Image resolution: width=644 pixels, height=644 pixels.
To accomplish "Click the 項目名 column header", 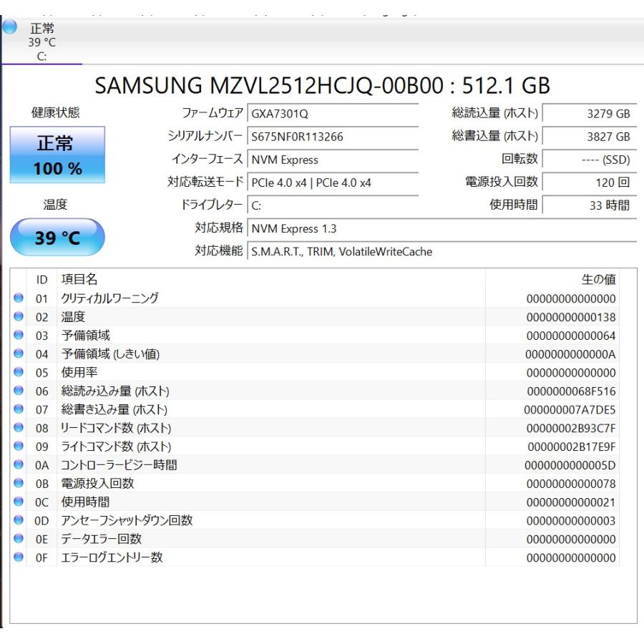I will click(79, 279).
